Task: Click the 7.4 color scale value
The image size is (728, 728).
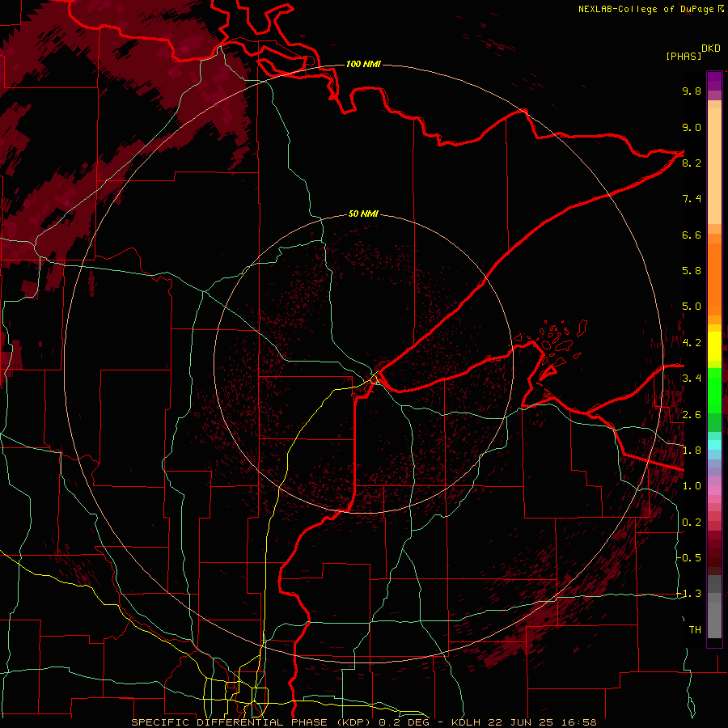Action: (x=692, y=199)
